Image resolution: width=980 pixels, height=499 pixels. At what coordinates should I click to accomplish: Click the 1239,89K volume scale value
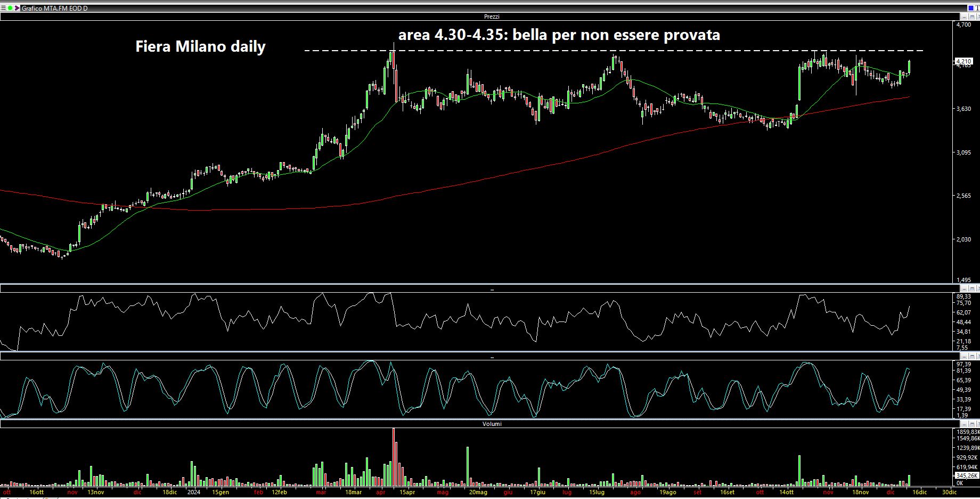[x=968, y=448]
